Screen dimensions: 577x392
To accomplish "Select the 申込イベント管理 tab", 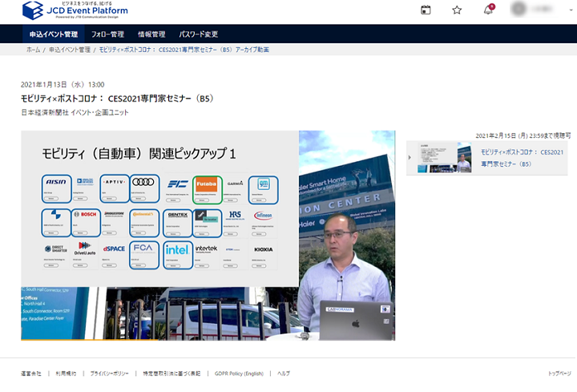I will point(54,34).
